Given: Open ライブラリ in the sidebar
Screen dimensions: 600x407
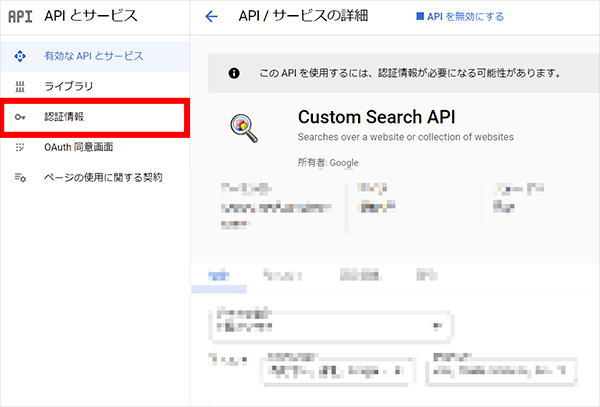Looking at the screenshot, I should [95, 86].
